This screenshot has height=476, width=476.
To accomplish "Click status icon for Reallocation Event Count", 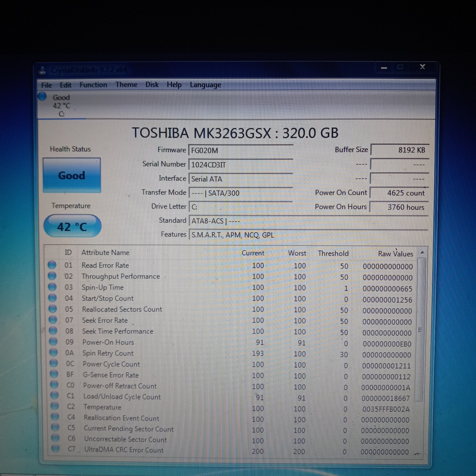I will (x=55, y=416).
